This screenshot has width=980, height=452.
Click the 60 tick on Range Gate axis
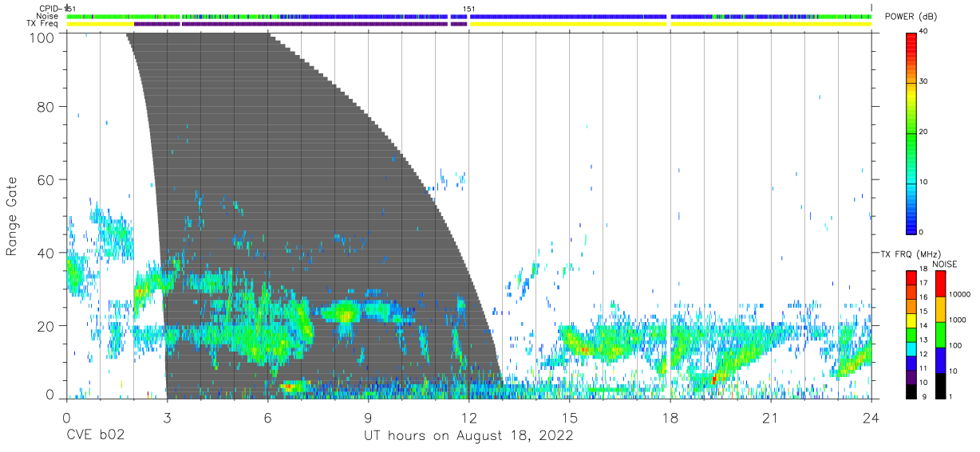[x=45, y=179]
